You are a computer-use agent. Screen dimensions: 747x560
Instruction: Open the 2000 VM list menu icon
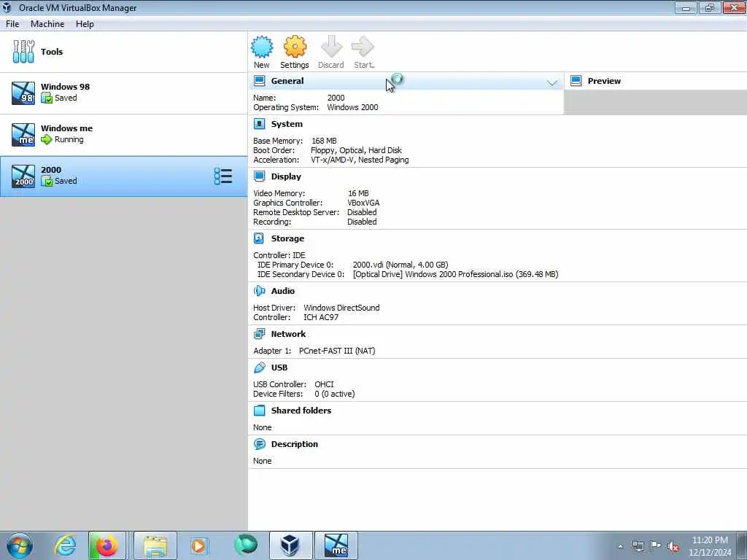pyautogui.click(x=223, y=176)
